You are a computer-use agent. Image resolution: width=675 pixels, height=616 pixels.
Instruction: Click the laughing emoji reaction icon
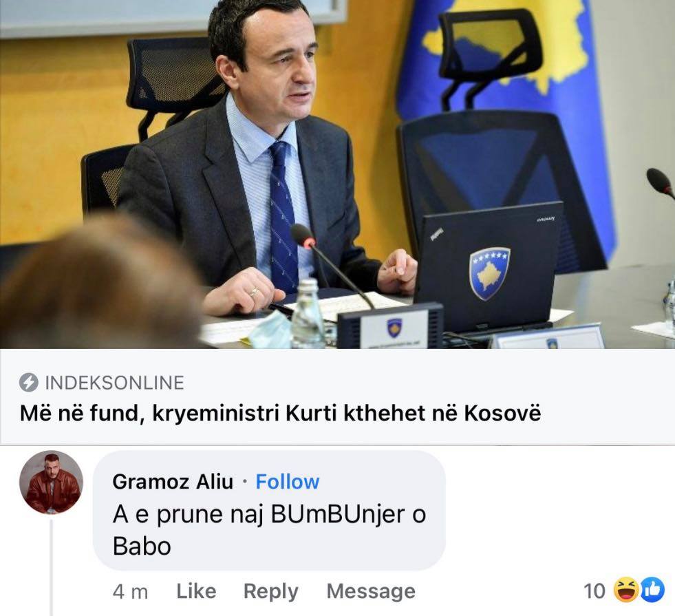(x=626, y=591)
